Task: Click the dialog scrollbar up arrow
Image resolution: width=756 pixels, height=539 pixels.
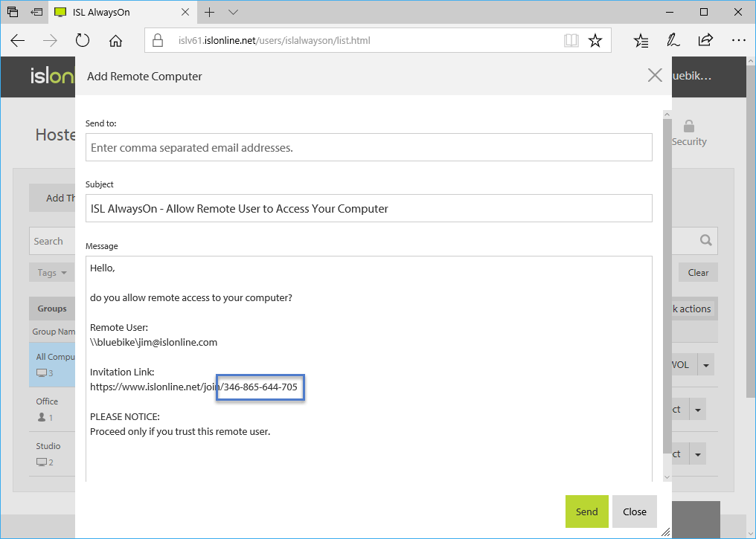Action: [x=667, y=114]
